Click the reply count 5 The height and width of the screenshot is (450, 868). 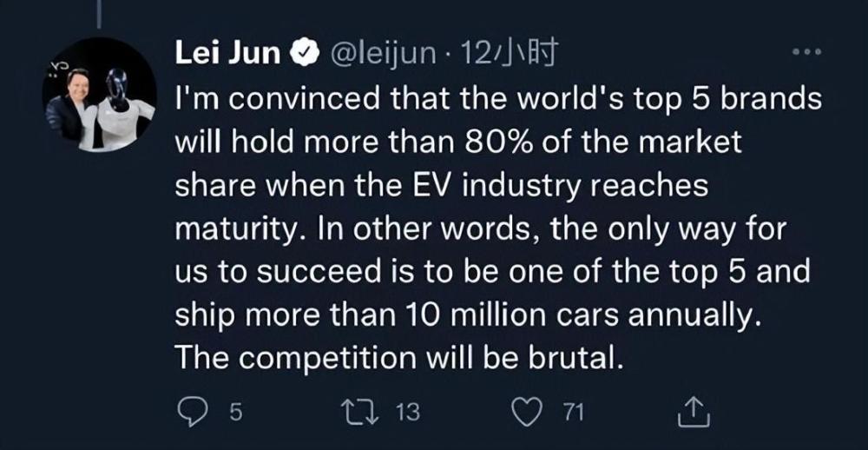pyautogui.click(x=235, y=413)
